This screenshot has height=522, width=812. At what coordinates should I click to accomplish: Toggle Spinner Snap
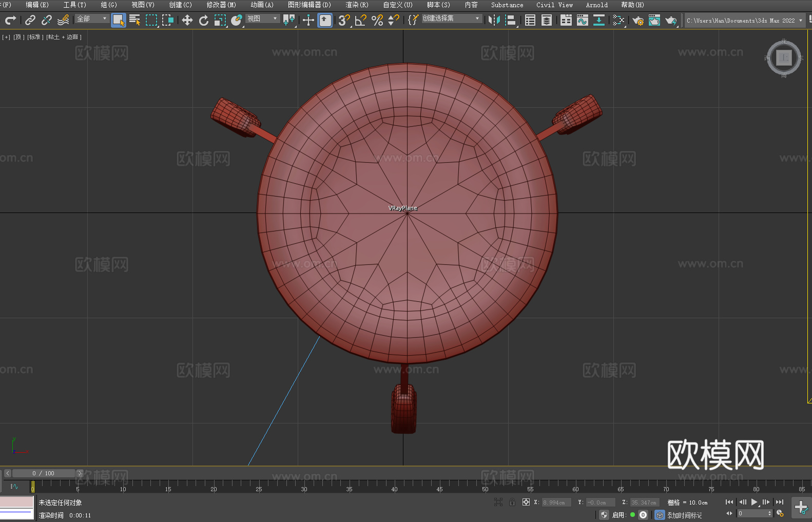tap(394, 20)
